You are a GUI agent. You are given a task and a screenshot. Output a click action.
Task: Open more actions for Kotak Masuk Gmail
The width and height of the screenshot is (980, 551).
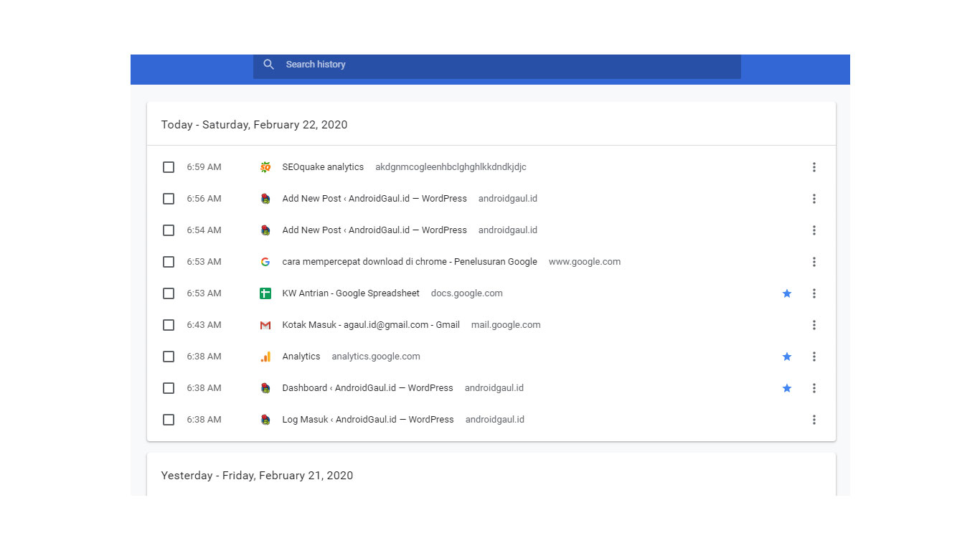(814, 325)
